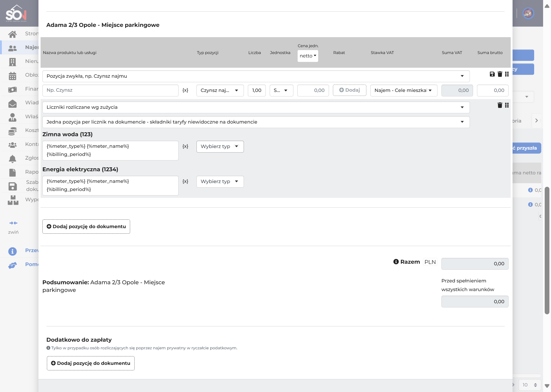Click the 10 rows-per-page stepper
Screen dimensions: 551x392
point(530,385)
